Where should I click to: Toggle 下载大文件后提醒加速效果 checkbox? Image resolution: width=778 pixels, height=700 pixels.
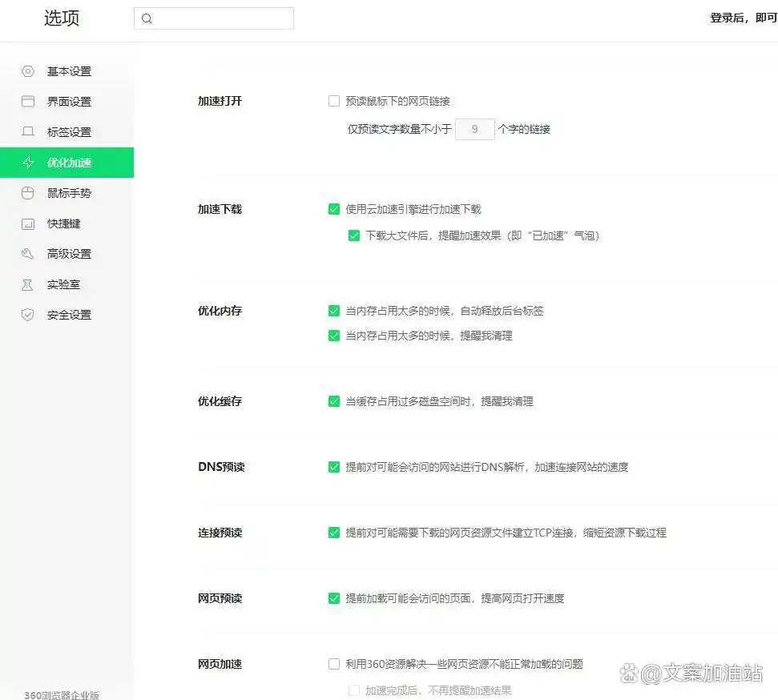coord(354,235)
